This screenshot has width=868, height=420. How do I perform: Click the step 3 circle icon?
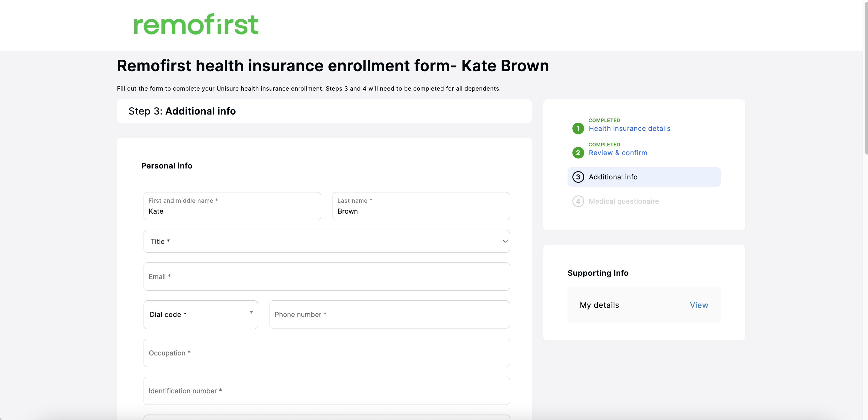578,177
